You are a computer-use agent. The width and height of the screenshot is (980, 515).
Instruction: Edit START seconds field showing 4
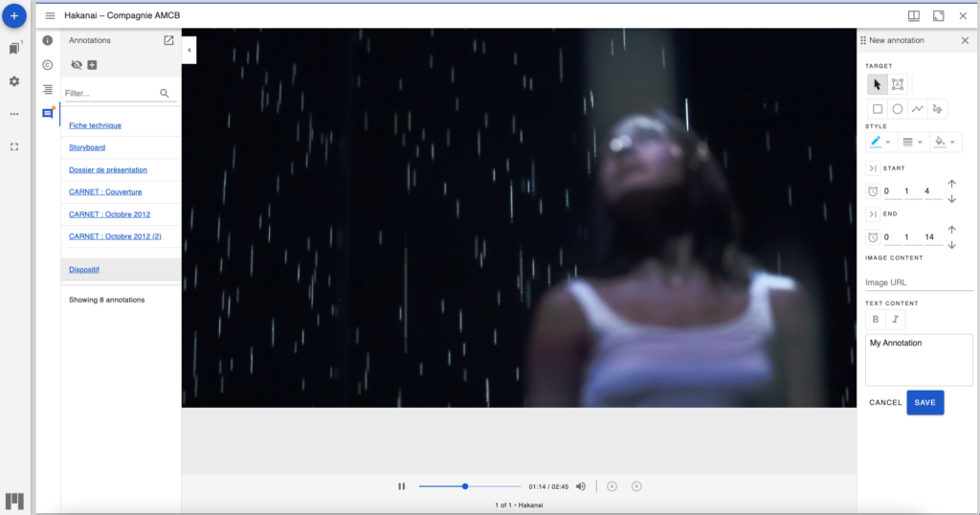(932, 191)
